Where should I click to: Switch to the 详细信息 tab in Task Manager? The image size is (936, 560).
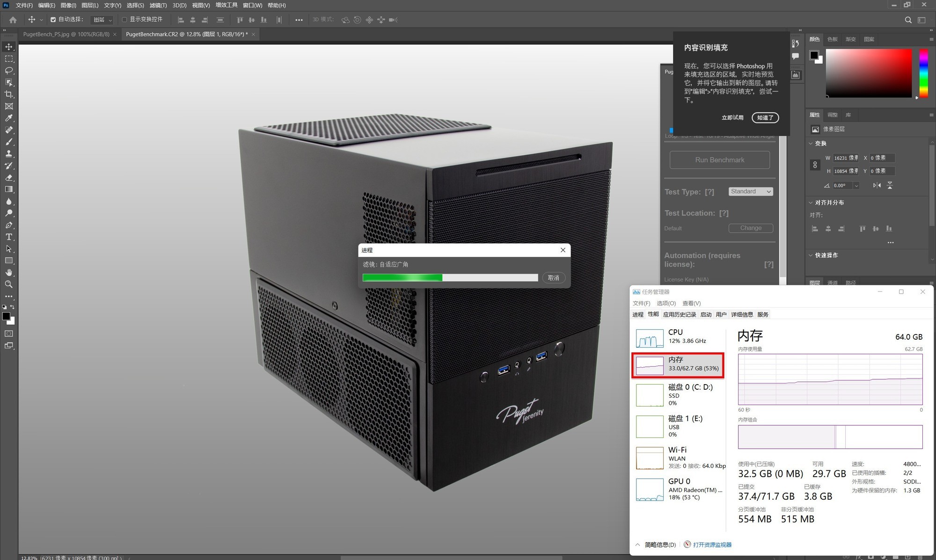pyautogui.click(x=742, y=314)
